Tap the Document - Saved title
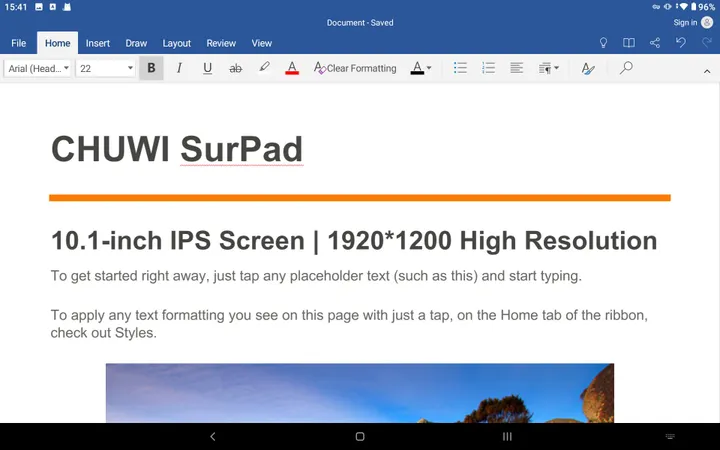The height and width of the screenshot is (450, 720). [x=360, y=22]
